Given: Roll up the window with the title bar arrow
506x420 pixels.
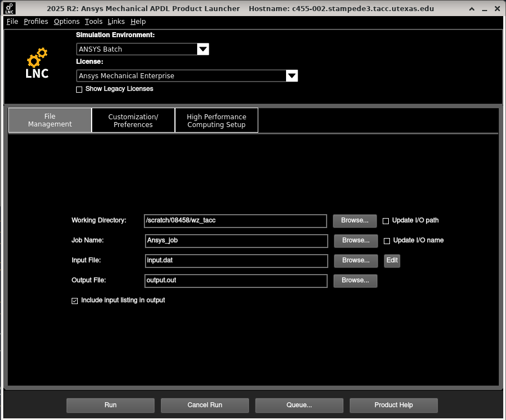Looking at the screenshot, I should (x=472, y=9).
